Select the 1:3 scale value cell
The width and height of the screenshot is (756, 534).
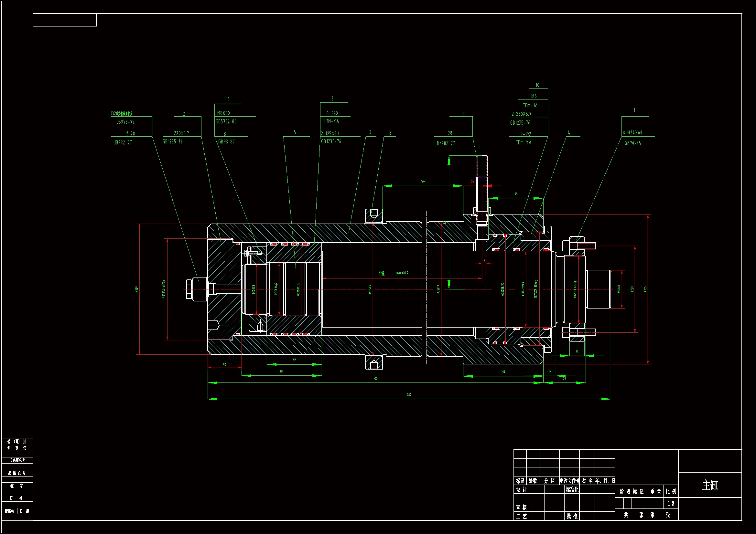point(671,503)
